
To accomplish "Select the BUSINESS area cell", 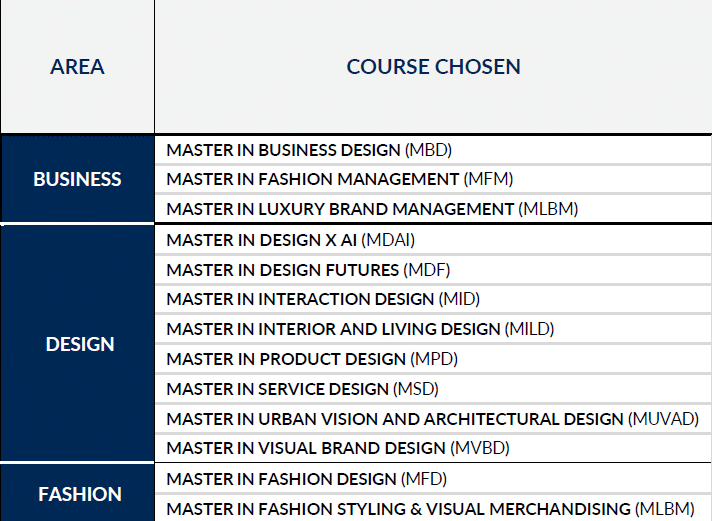I will [77, 180].
